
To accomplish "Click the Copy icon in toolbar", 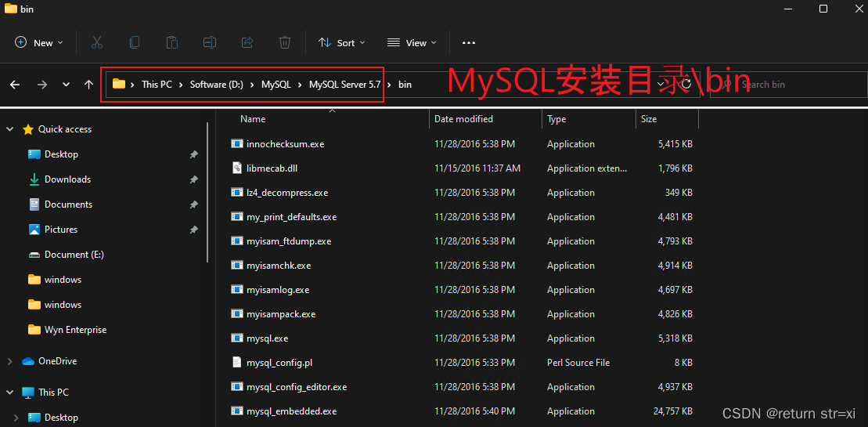I will point(135,42).
